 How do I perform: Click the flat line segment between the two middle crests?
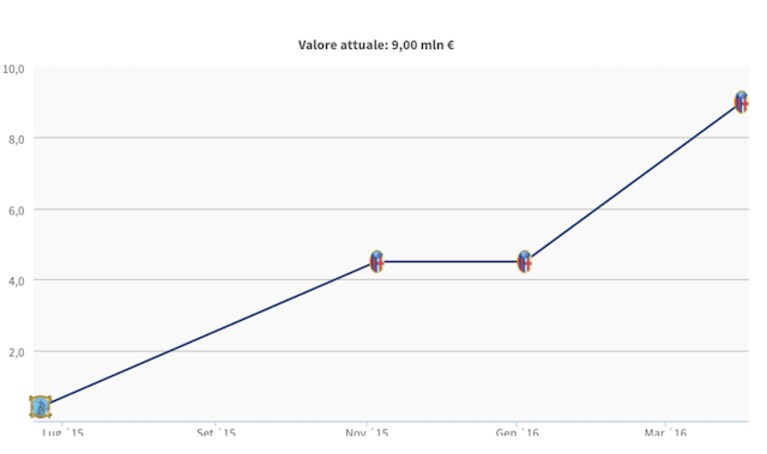click(x=451, y=262)
